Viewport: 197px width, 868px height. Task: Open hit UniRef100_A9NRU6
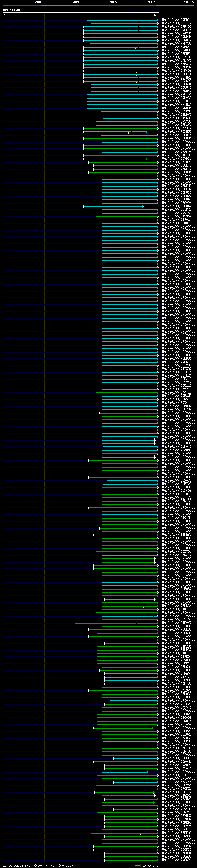click(x=177, y=37)
